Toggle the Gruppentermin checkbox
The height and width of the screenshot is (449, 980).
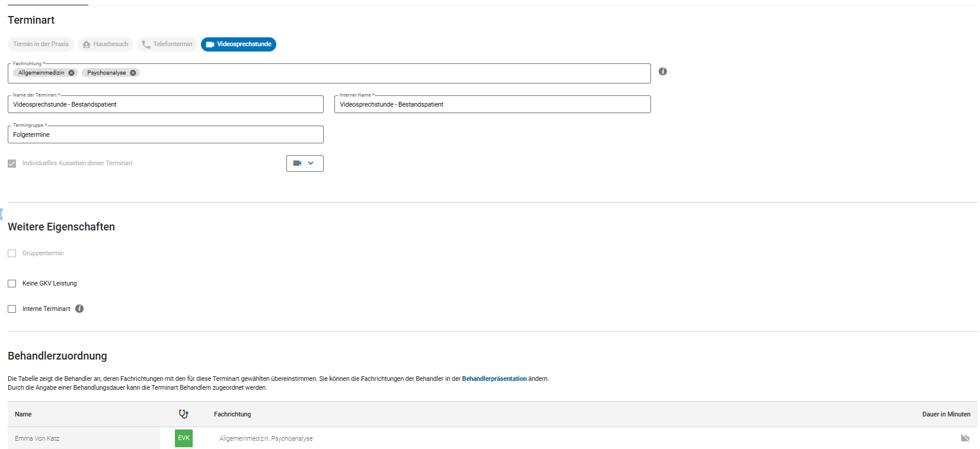click(12, 254)
